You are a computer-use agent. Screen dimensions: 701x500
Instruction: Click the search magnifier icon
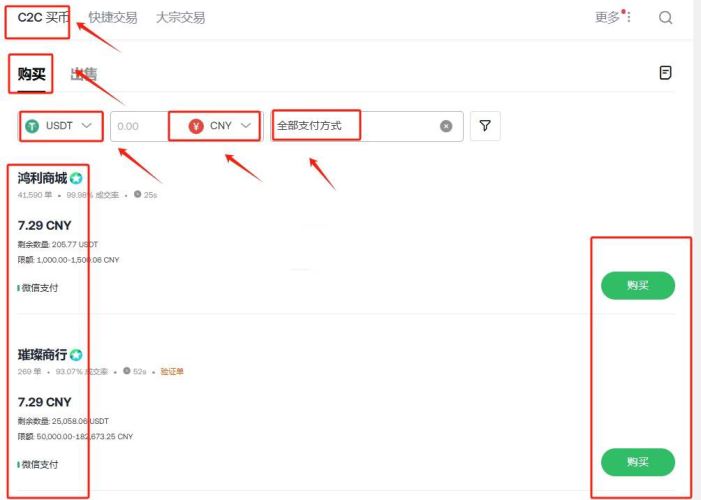(x=666, y=17)
